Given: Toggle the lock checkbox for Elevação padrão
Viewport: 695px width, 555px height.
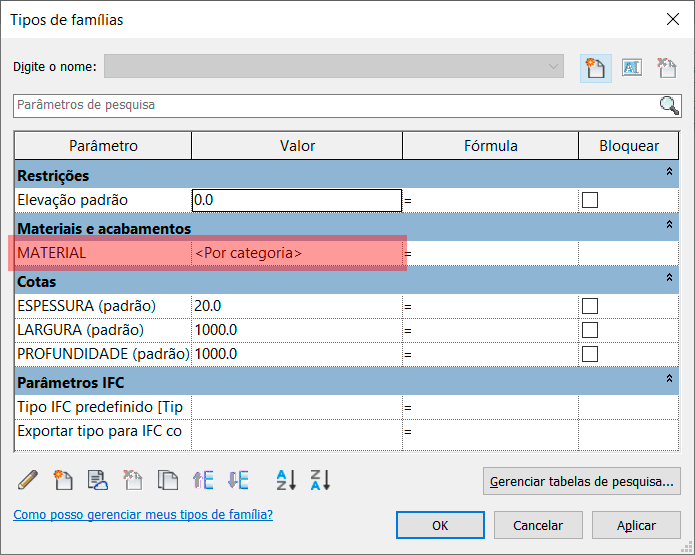Looking at the screenshot, I should (x=590, y=200).
